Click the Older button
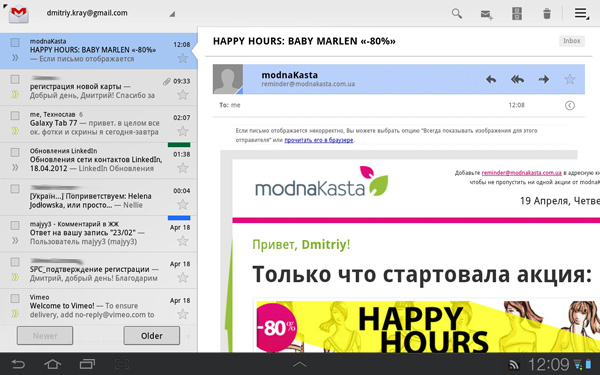The height and width of the screenshot is (375, 600). 152,336
